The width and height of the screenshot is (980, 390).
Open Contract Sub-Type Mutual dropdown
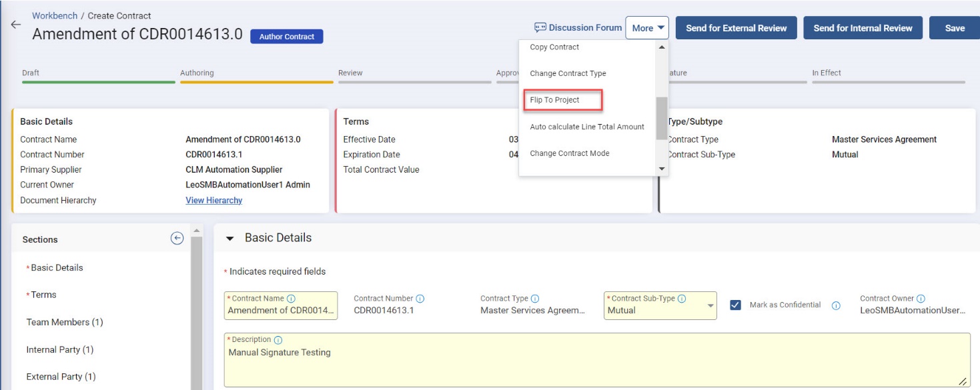pyautogui.click(x=710, y=307)
